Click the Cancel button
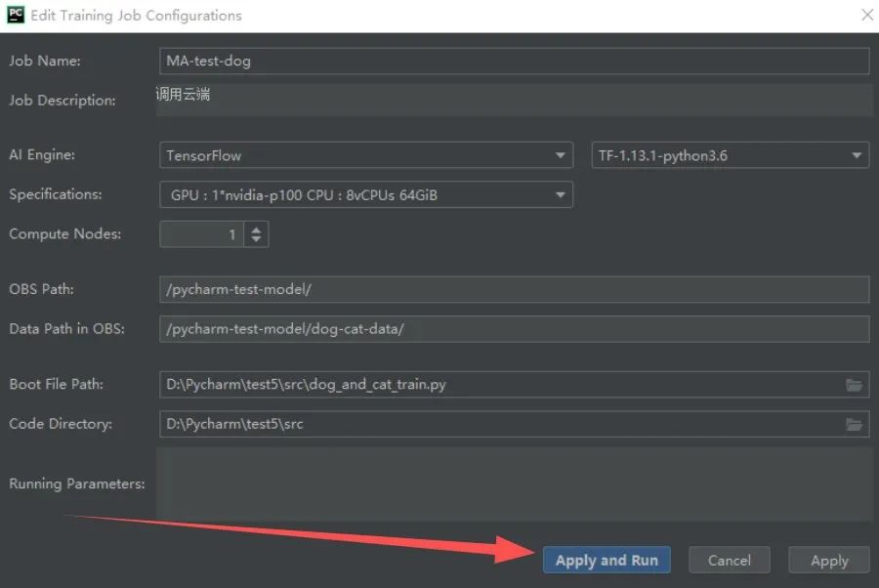The width and height of the screenshot is (879, 588). (729, 560)
